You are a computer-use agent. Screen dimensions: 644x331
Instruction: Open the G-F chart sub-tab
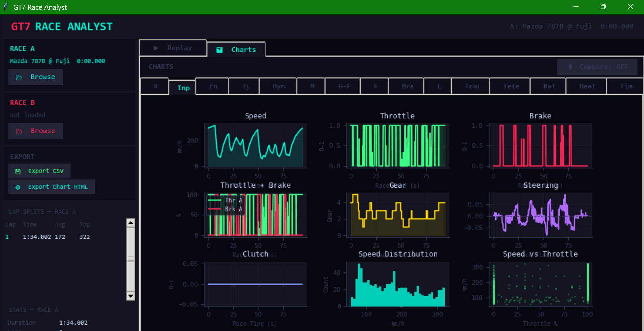(x=343, y=86)
